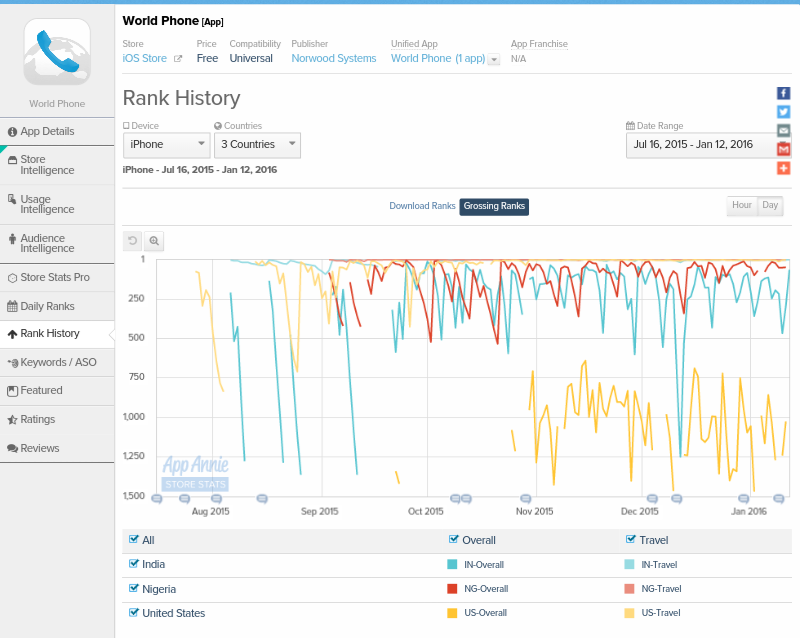Click the chart magnifier zoom icon
The width and height of the screenshot is (800, 638).
click(154, 240)
